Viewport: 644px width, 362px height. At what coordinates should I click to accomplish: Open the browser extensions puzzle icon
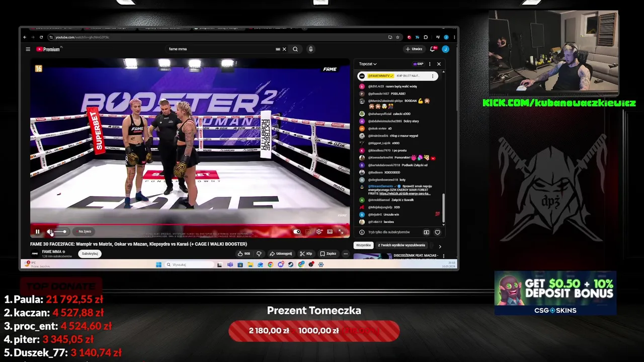[x=426, y=37]
